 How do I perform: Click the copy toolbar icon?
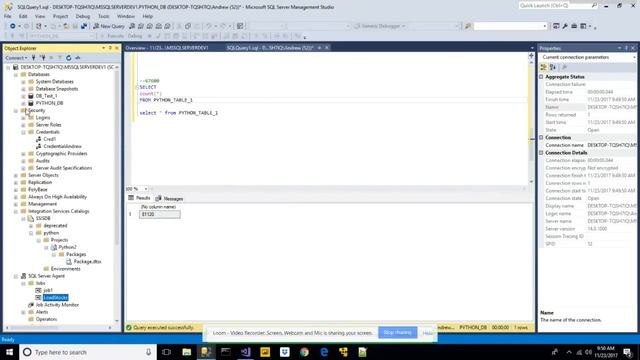(188, 26)
